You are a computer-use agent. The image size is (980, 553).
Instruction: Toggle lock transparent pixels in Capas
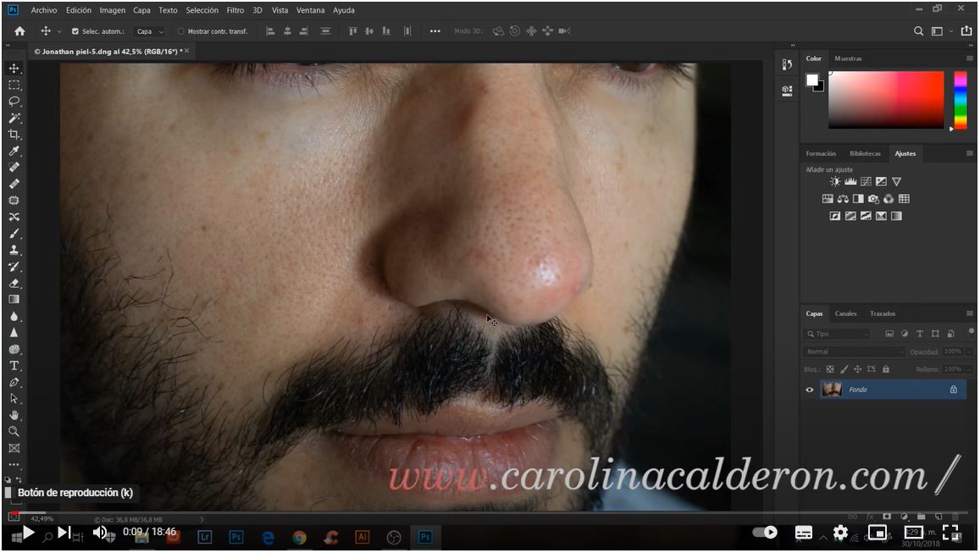[830, 369]
